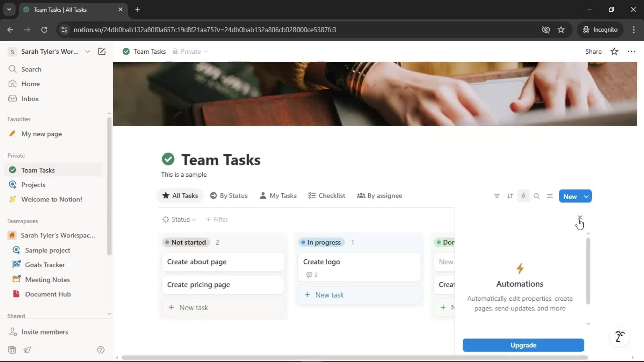Click the sidebar vertical scrollbar
Screen dimensions: 644x362
pos(109,186)
